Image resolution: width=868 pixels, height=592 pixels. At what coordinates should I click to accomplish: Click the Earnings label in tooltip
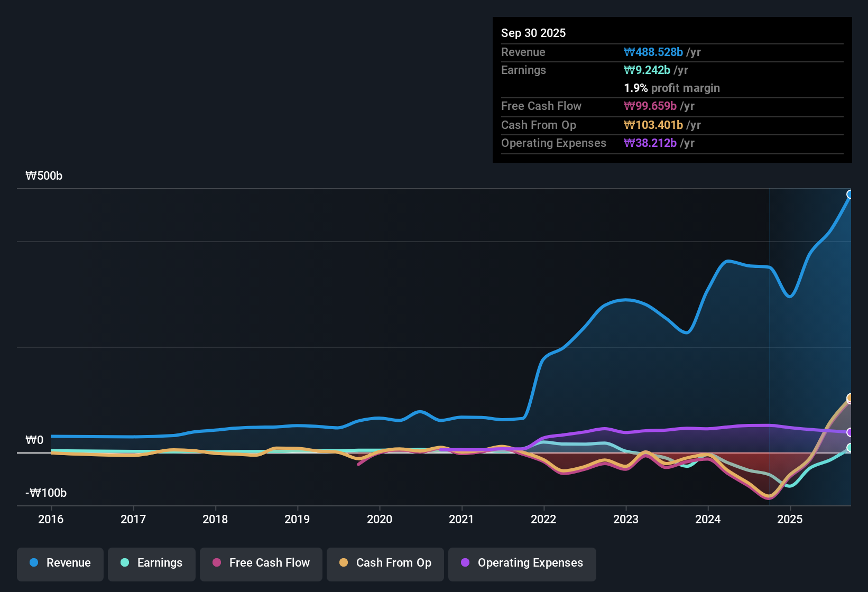coord(524,70)
